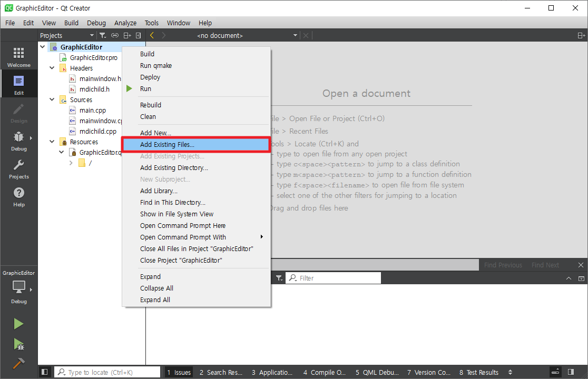The width and height of the screenshot is (588, 379).
Task: Expand the Debug mode side arrow
Action: (x=31, y=138)
